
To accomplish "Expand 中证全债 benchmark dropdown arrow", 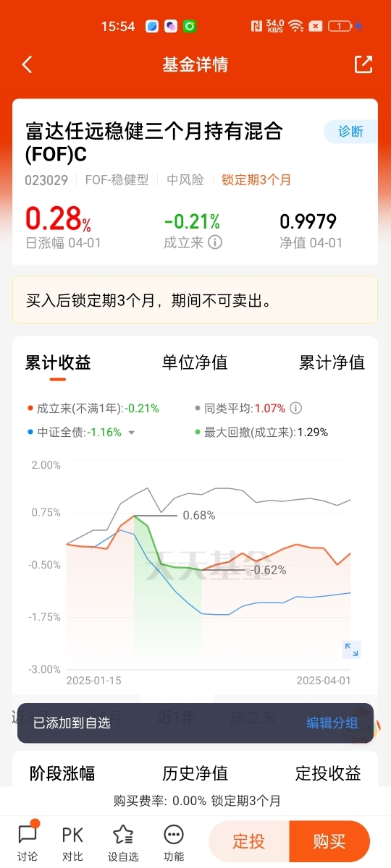I will point(132,433).
